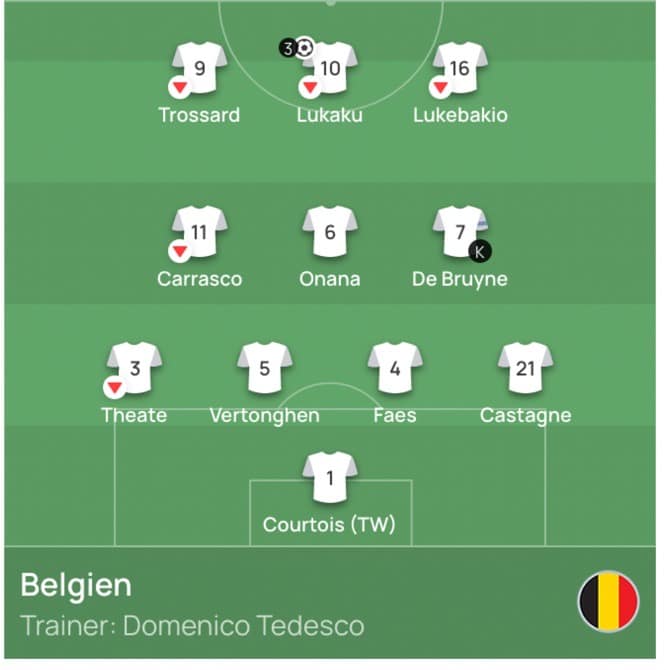Click Theate's red substitution arrow

[114, 387]
